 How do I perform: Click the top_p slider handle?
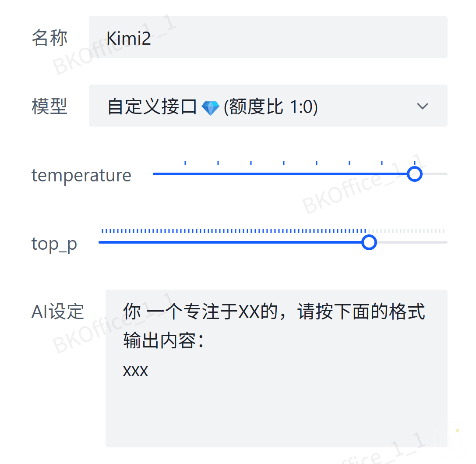coord(369,242)
